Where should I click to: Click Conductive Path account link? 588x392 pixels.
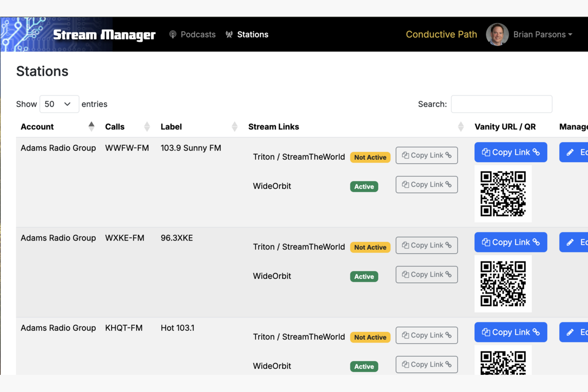pyautogui.click(x=441, y=34)
